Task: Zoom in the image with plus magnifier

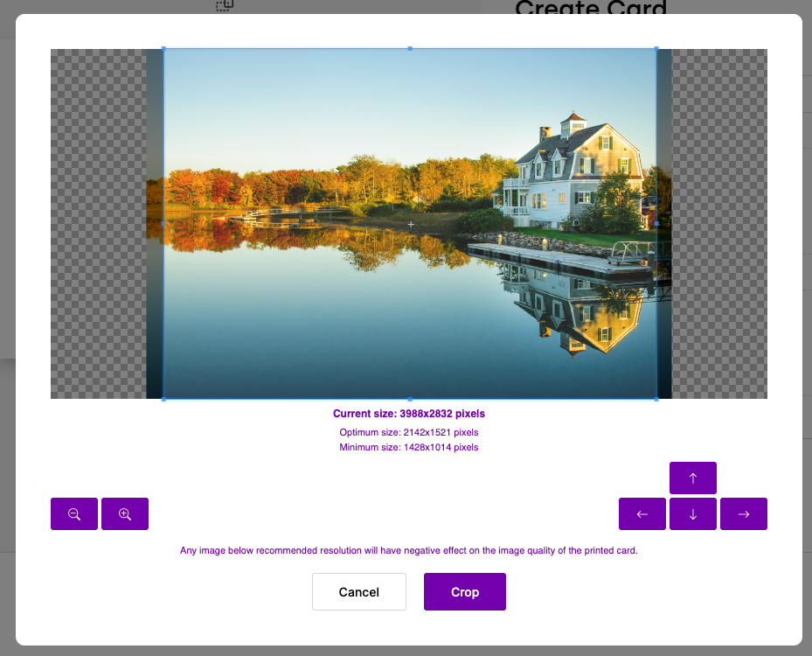Action: click(125, 513)
